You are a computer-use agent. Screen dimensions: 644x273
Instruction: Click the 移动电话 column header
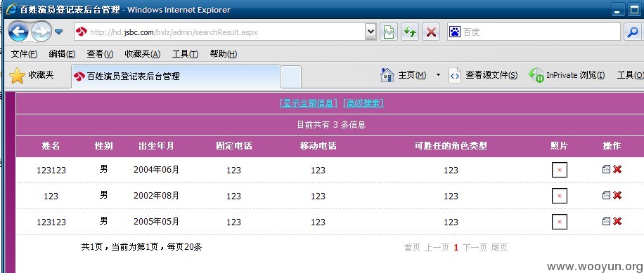click(x=318, y=146)
